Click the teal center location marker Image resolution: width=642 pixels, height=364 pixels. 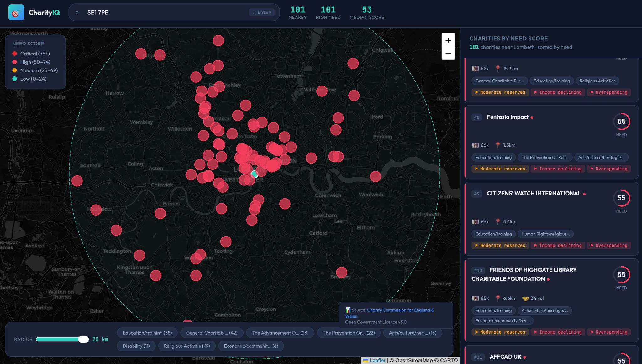click(x=255, y=174)
